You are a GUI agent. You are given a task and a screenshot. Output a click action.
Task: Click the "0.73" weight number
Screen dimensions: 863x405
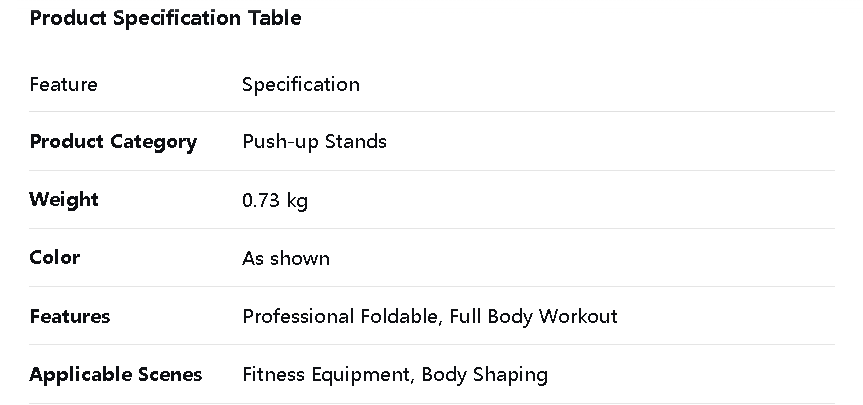261,200
